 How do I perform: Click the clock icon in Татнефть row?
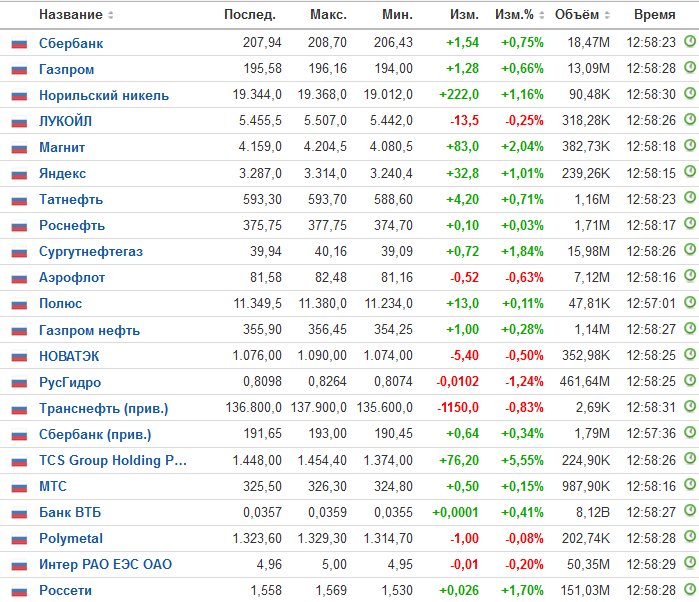pos(690,197)
